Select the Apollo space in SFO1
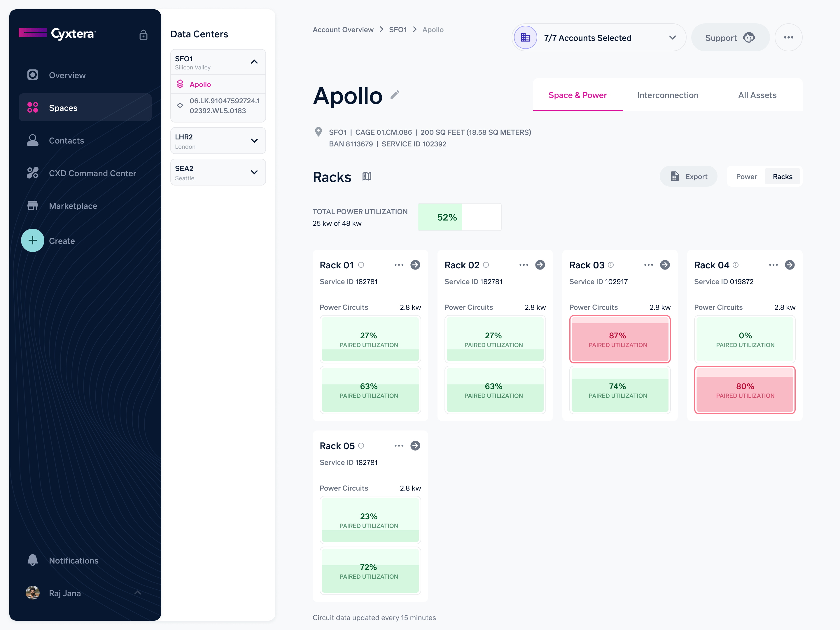The width and height of the screenshot is (840, 630). (218, 84)
